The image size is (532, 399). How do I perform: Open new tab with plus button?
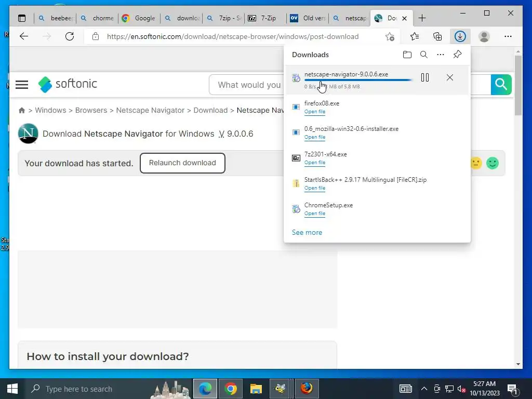tap(422, 18)
